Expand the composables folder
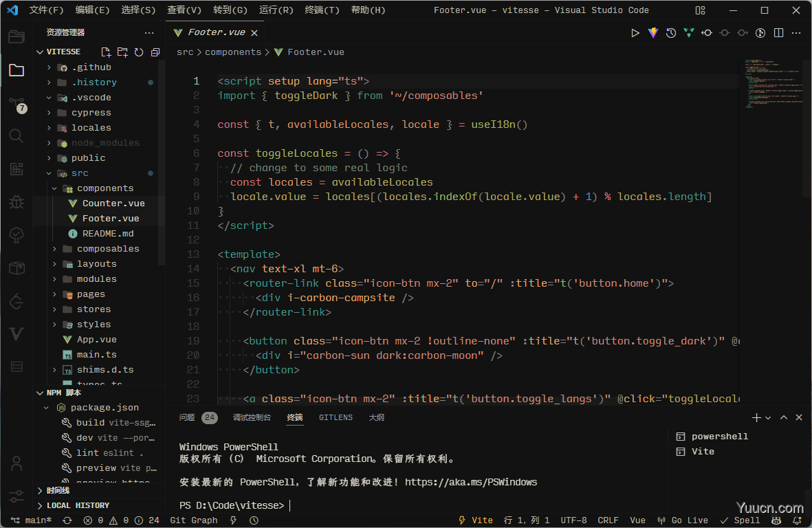812x528 pixels. click(54, 248)
